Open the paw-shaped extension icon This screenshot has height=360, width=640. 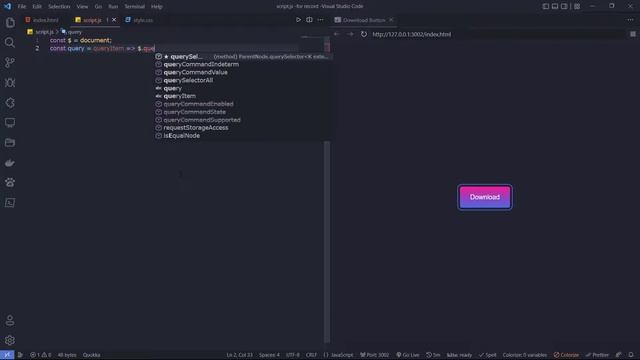click(10, 182)
